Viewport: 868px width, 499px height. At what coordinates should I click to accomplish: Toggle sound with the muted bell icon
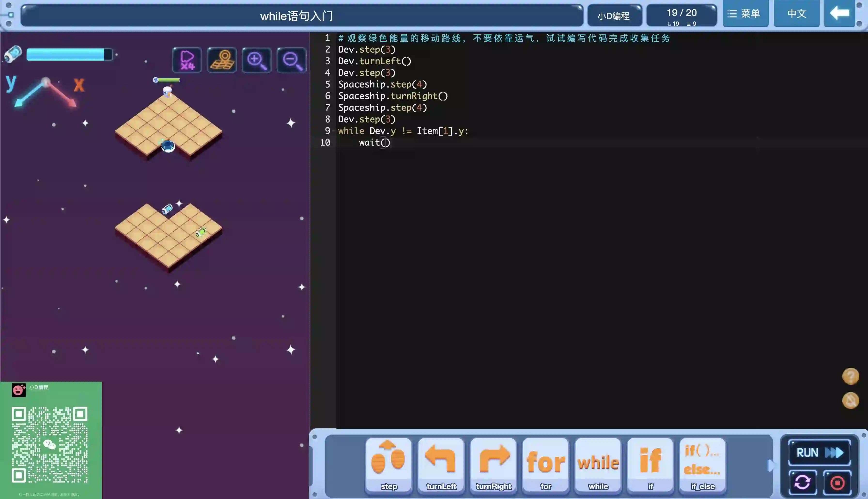pos(851,400)
